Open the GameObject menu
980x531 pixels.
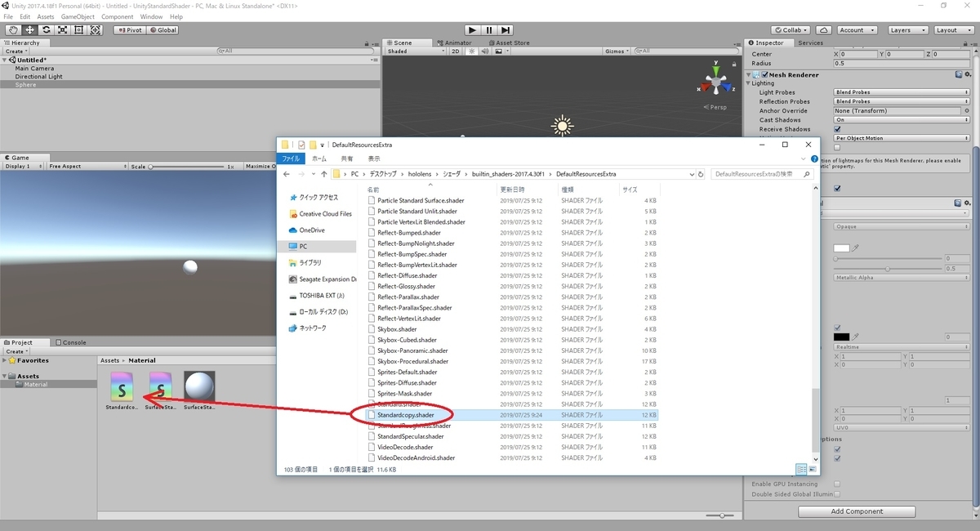[x=78, y=16]
